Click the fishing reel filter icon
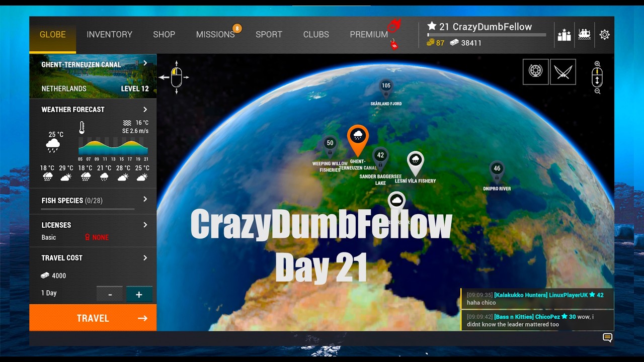The image size is (644, 362). 535,72
